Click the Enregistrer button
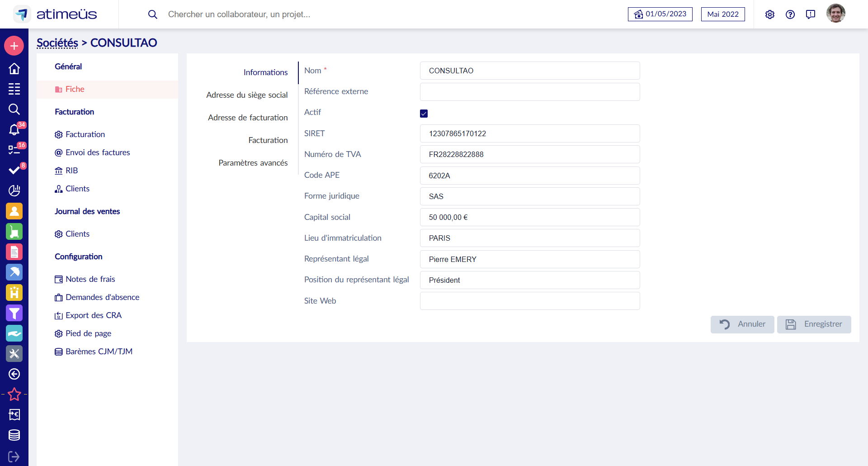 coord(814,324)
